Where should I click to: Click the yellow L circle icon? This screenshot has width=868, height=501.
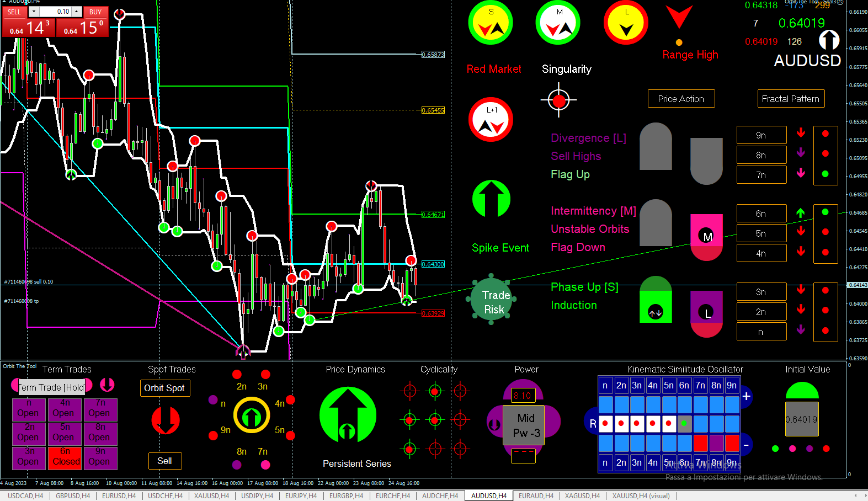coord(626,23)
